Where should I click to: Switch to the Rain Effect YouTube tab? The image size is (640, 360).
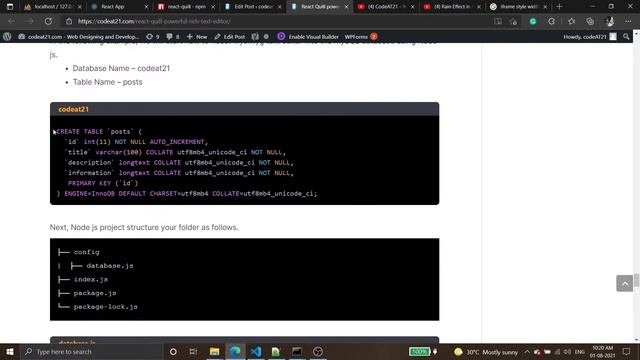click(451, 7)
